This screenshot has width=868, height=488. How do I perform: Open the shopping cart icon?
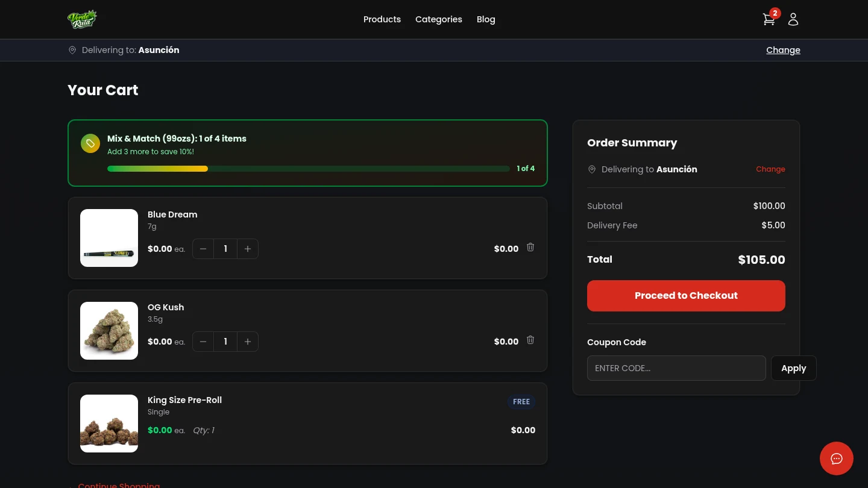769,19
